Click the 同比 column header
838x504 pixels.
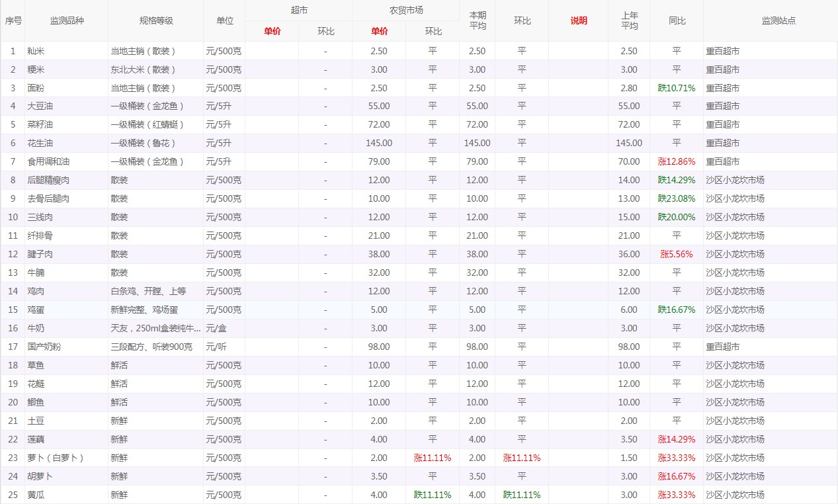coord(676,21)
